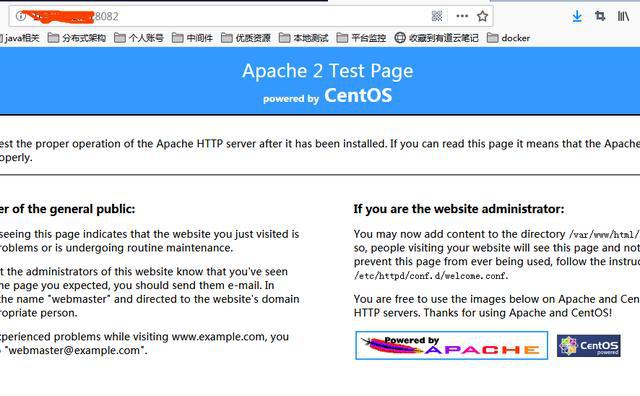Bookmark this page with the star icon
This screenshot has width=640, height=396.
click(482, 16)
